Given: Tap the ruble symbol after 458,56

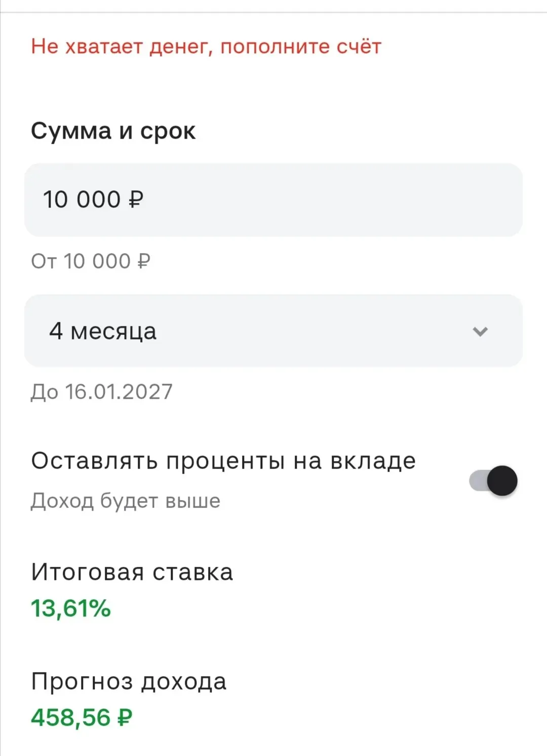Looking at the screenshot, I should tap(125, 718).
